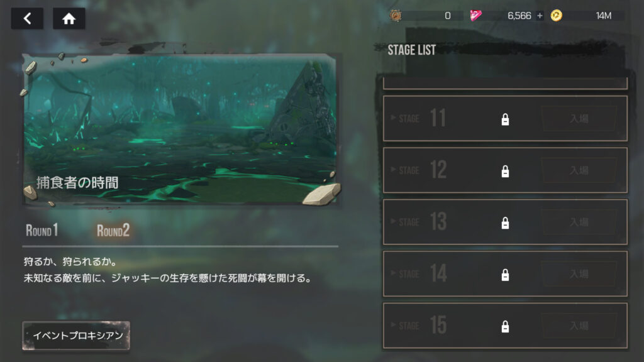The height and width of the screenshot is (362, 644).
Task: Tap the lock icon on Stage 13
Action: point(505,222)
